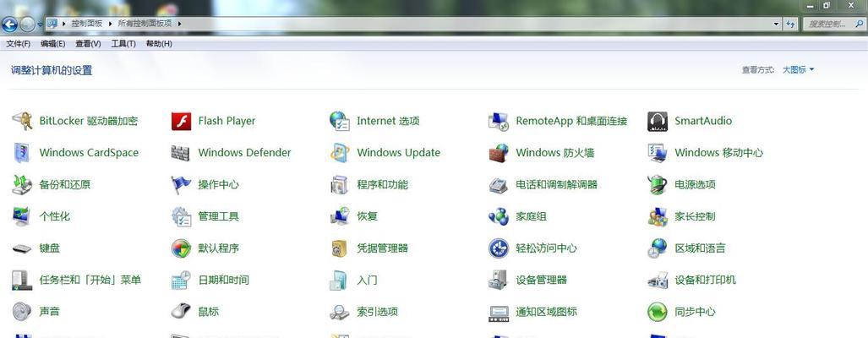Image resolution: width=868 pixels, height=338 pixels.
Task: Open the 键盘 keyboard icon
Action: click(22, 248)
